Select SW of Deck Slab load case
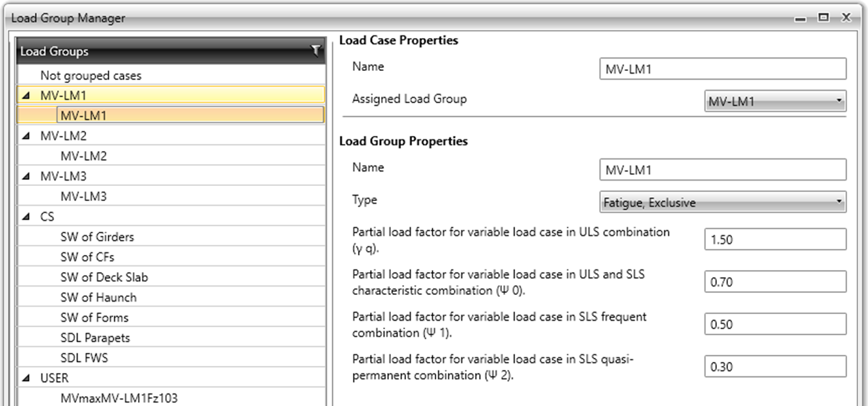The height and width of the screenshot is (406, 868). click(x=104, y=277)
